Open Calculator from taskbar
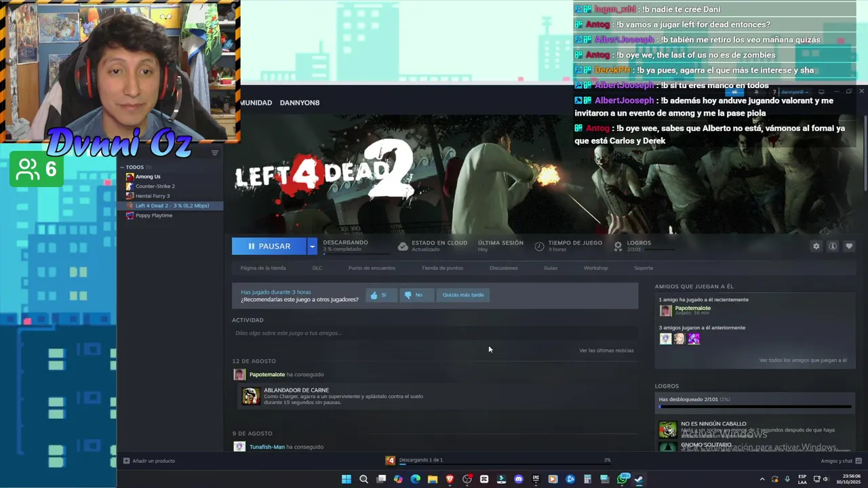Screen dimensions: 868x488 (587, 479)
